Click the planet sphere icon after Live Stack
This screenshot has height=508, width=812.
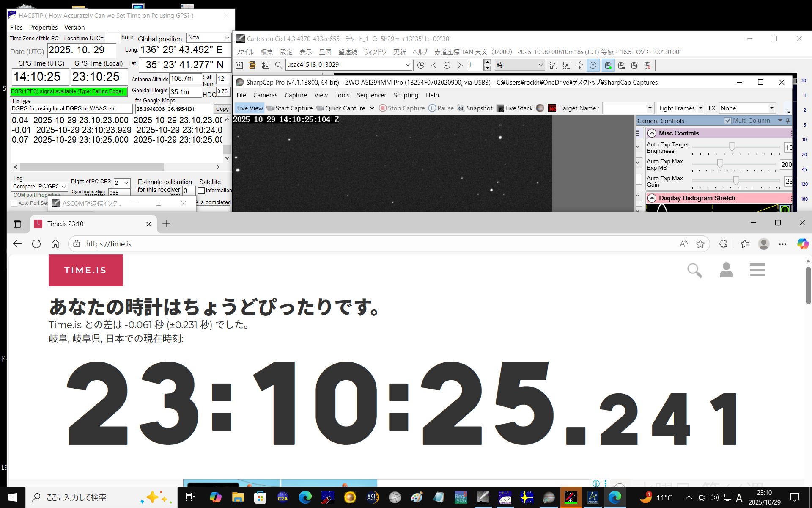point(540,108)
